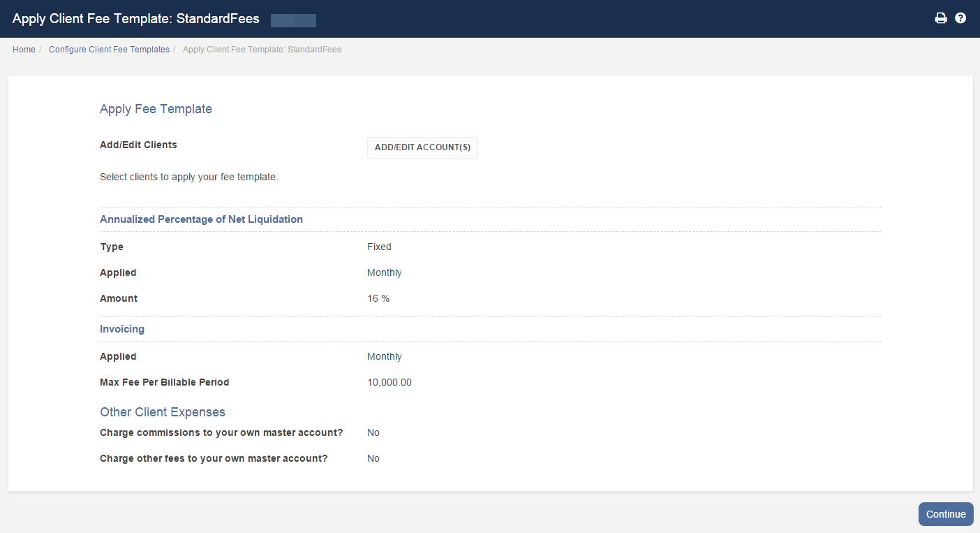Click the '16 %' amount value
This screenshot has height=533, width=980.
(378, 298)
